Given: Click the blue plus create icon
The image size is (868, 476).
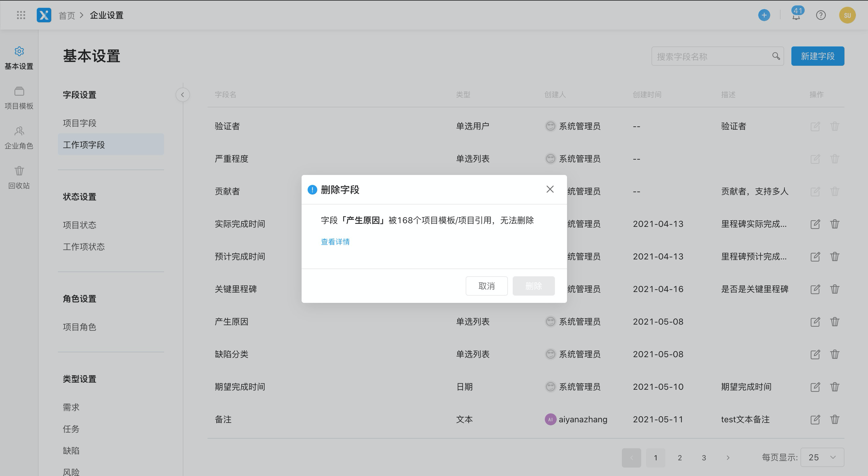Looking at the screenshot, I should coord(764,15).
